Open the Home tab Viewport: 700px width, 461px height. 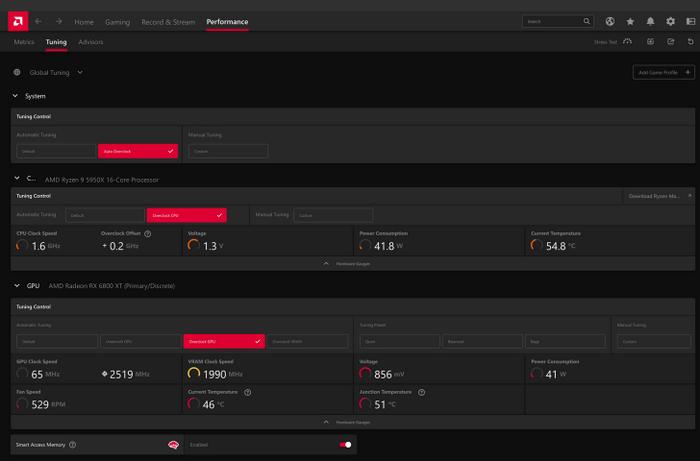(84, 22)
